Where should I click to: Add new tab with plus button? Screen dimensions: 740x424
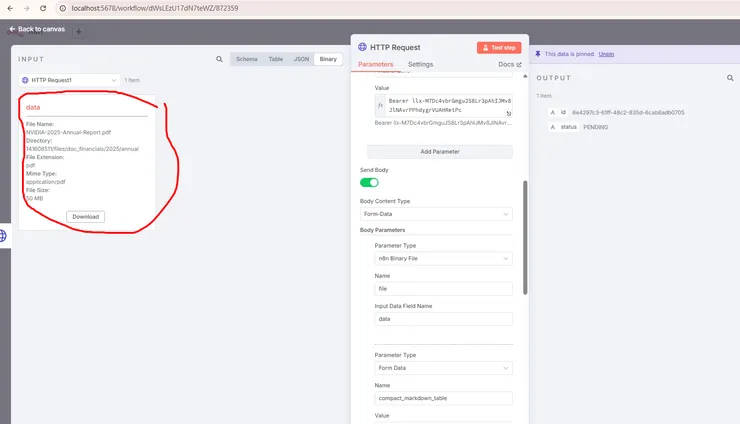[x=79, y=32]
